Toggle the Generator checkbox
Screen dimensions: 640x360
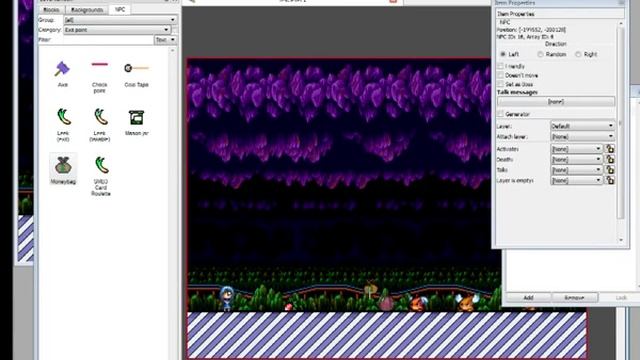[501, 114]
